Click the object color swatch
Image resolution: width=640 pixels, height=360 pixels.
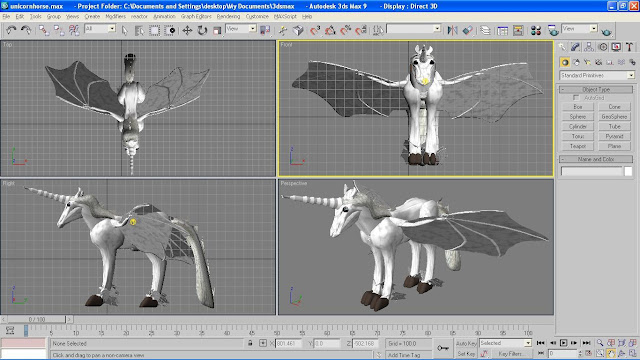(x=628, y=171)
